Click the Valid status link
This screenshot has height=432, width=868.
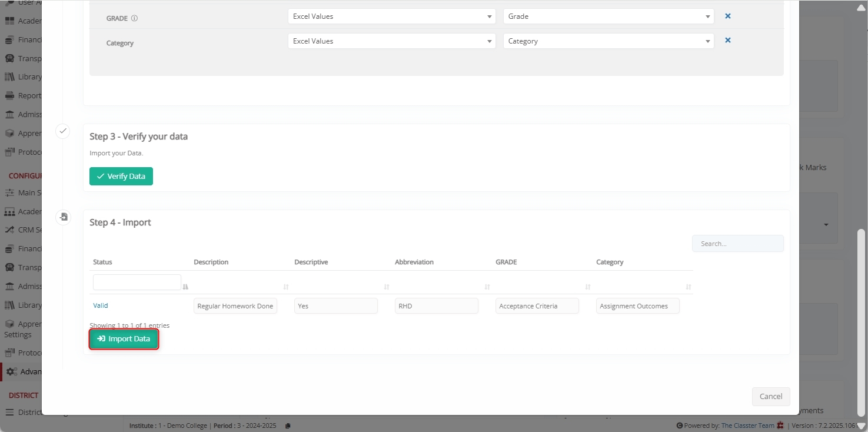click(x=101, y=305)
